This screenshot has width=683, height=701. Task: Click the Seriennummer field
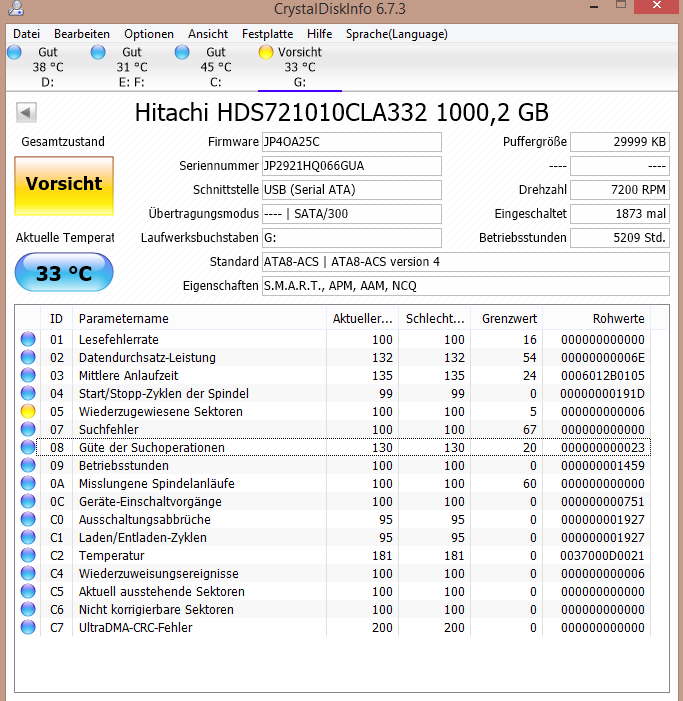(x=352, y=166)
